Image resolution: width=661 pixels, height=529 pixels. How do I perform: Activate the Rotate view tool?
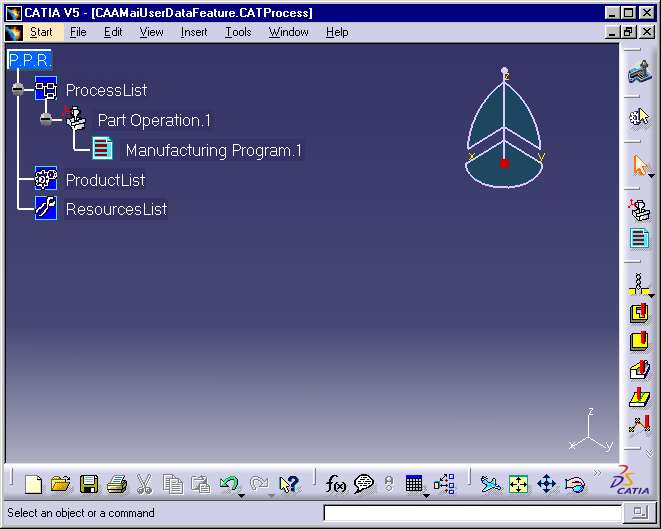coord(575,485)
